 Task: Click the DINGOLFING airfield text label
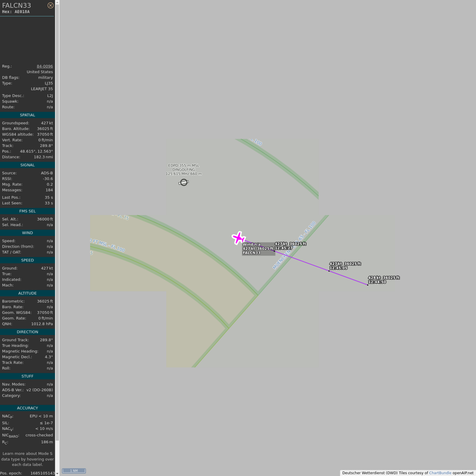click(183, 170)
